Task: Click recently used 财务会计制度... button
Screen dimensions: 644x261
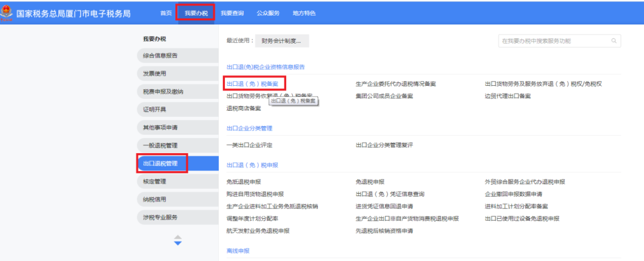Action: coord(281,41)
